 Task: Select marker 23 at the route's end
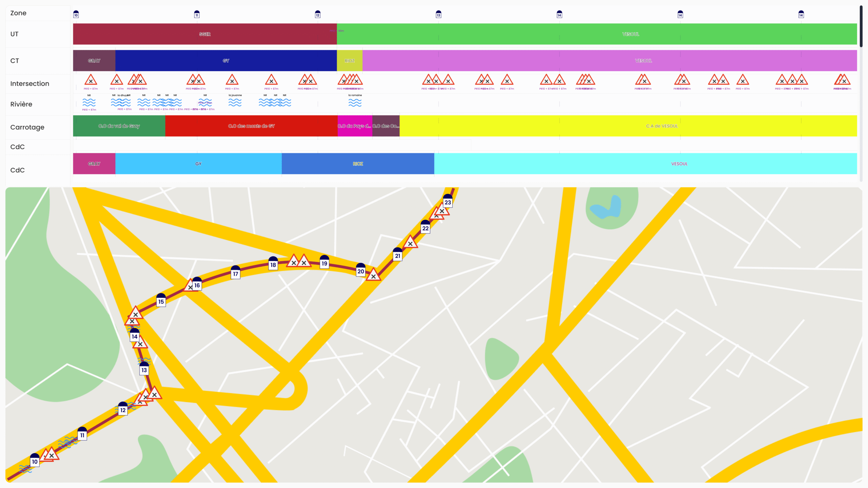click(x=448, y=202)
